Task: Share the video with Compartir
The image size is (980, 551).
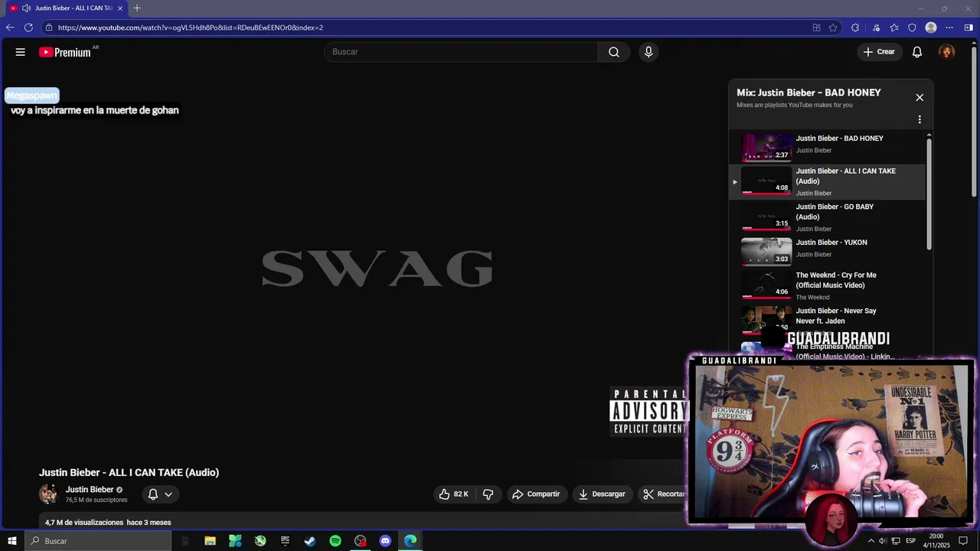Action: (x=536, y=494)
